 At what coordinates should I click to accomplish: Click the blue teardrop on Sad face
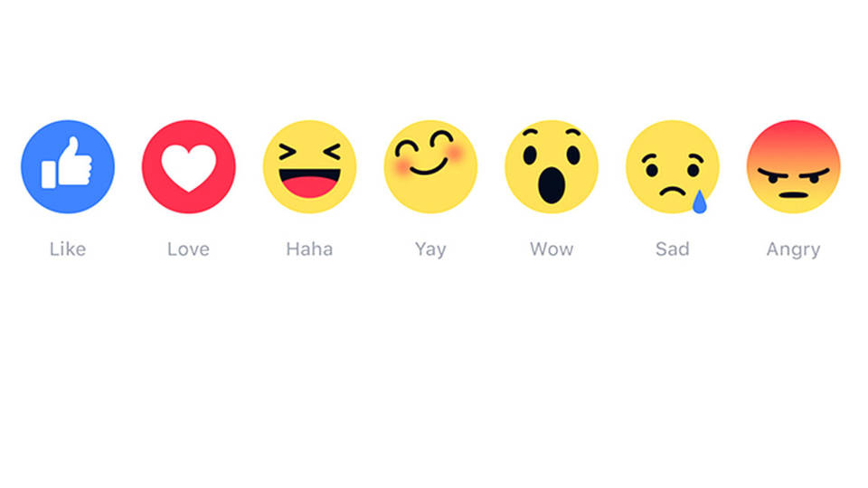coord(700,202)
